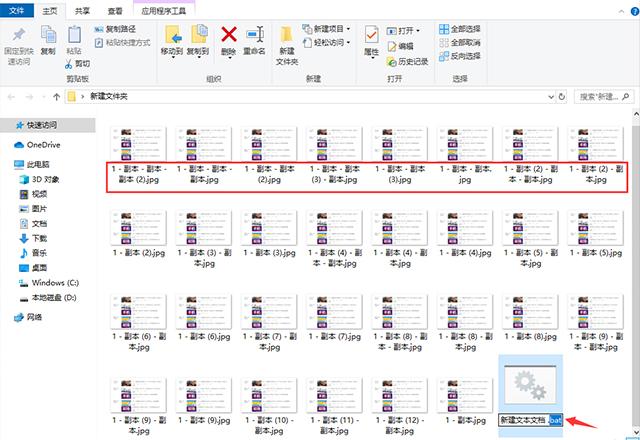Select thumbnail 1 - 副本 (9).jpg

click(x=204, y=396)
